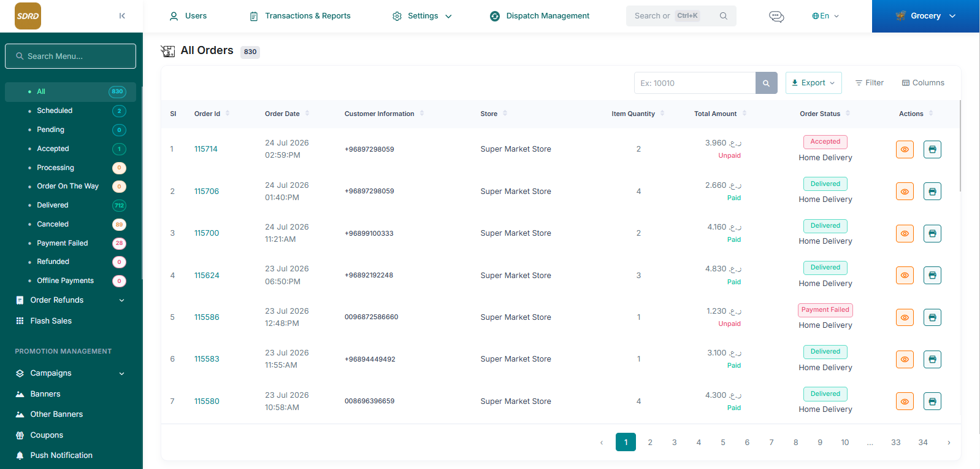
Task: View details of order 115580
Action: pos(905,401)
